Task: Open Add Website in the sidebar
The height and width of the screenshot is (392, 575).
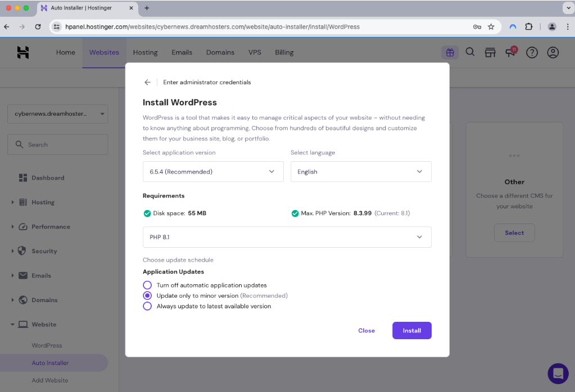Action: pos(50,380)
